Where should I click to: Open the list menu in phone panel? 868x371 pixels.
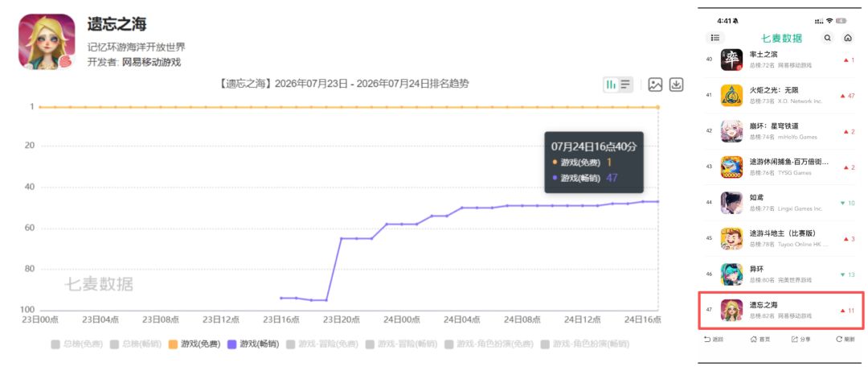[x=715, y=38]
